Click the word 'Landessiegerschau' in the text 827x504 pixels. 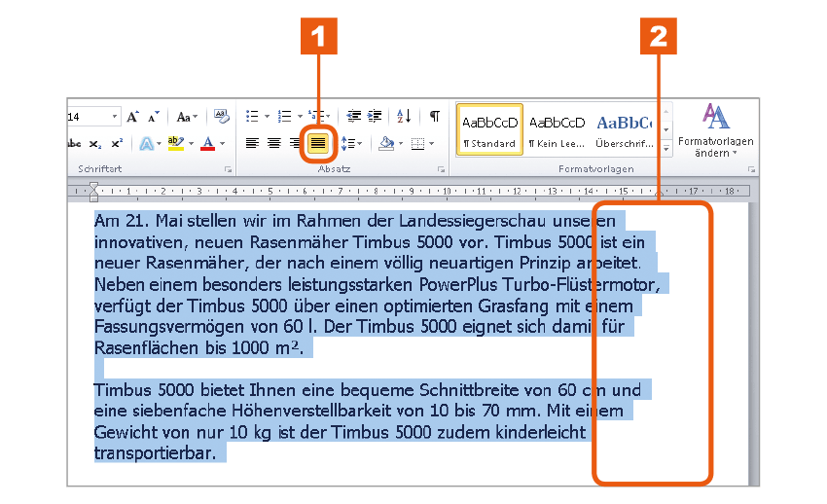click(x=472, y=222)
